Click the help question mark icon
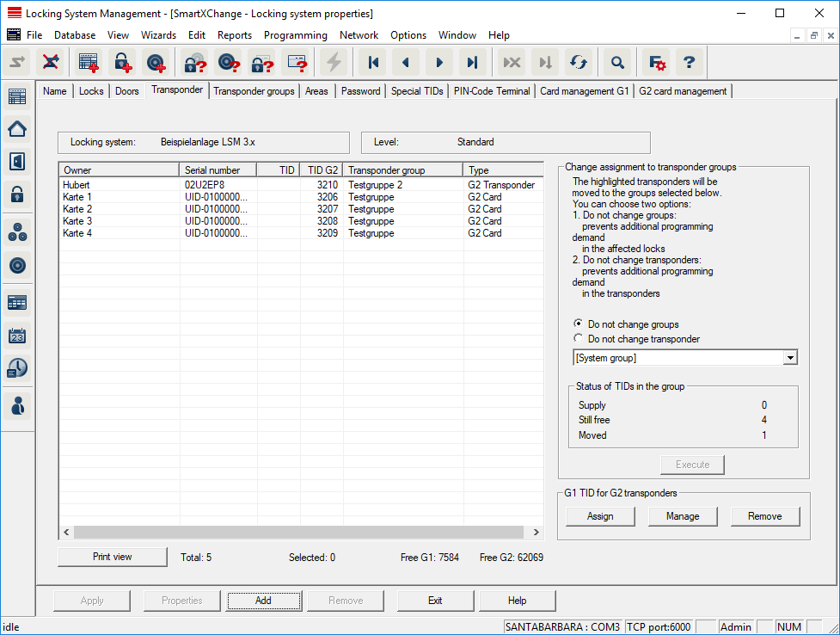840x635 pixels. pyautogui.click(x=689, y=62)
